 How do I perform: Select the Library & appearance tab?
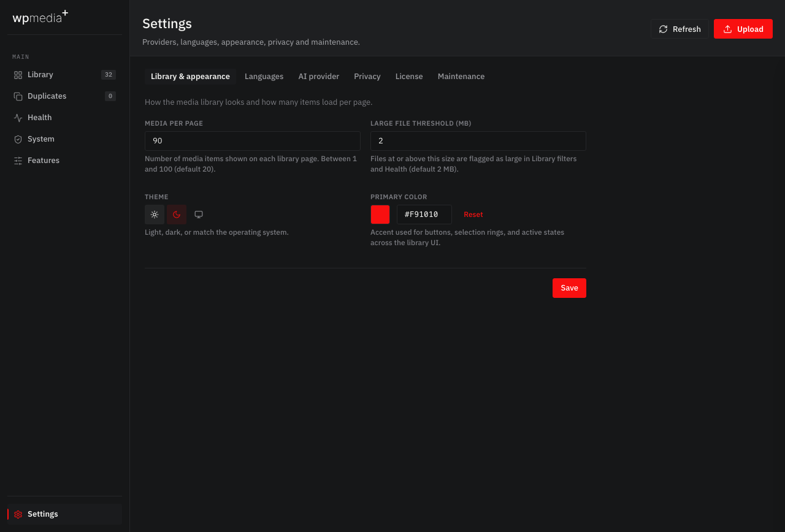coord(190,77)
